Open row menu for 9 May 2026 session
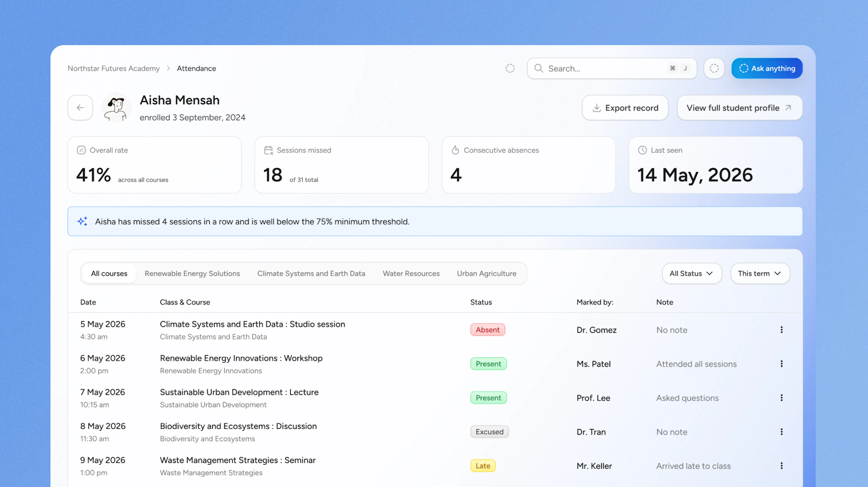Image resolution: width=868 pixels, height=487 pixels. coord(782,466)
